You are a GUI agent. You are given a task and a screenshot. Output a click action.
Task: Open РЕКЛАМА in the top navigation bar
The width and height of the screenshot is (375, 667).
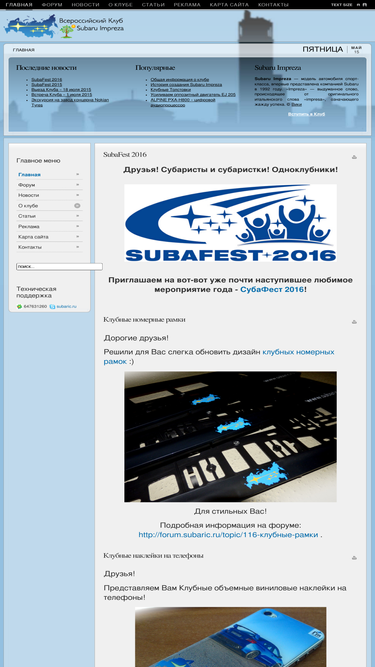tap(187, 5)
